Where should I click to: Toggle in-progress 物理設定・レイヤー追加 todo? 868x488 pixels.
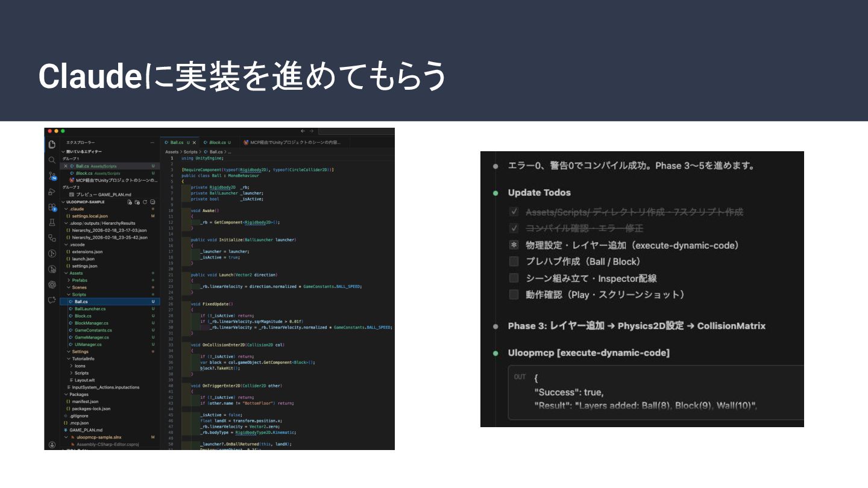[x=514, y=245]
